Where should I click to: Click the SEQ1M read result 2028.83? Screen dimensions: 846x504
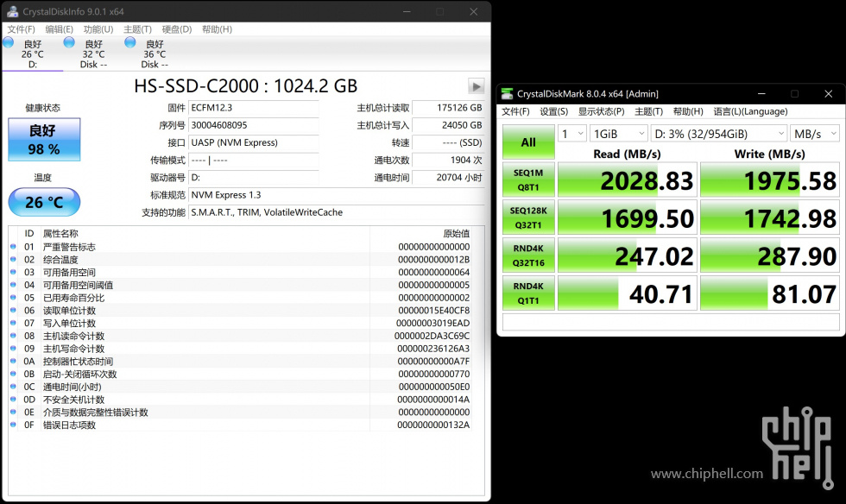click(x=627, y=180)
